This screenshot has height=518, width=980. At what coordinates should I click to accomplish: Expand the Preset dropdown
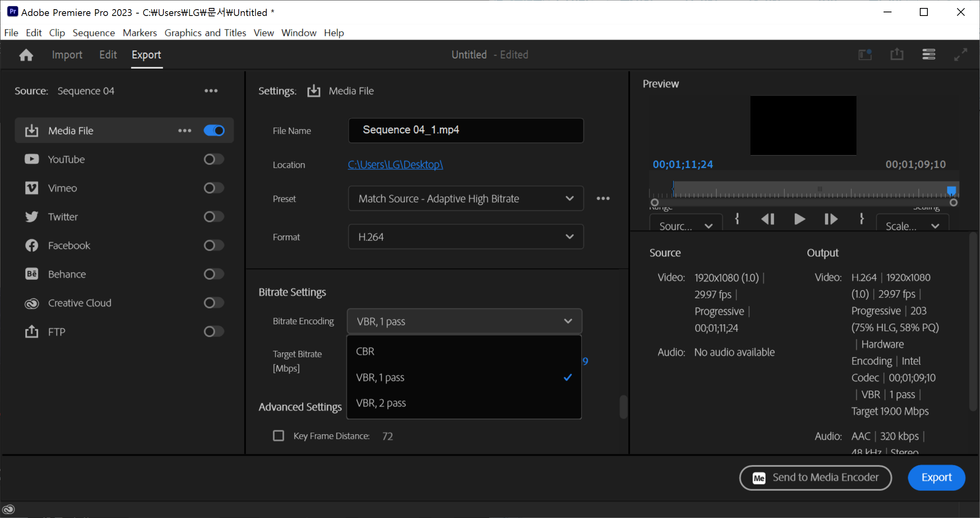465,198
